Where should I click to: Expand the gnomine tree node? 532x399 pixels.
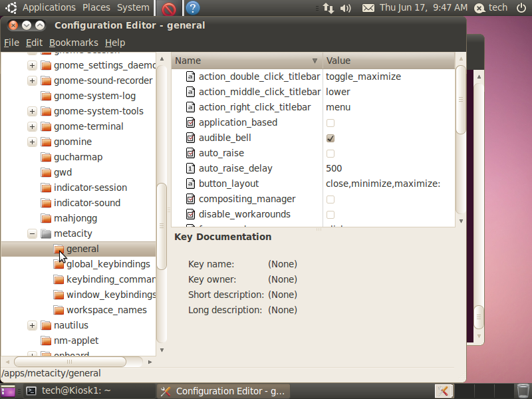coord(32,142)
